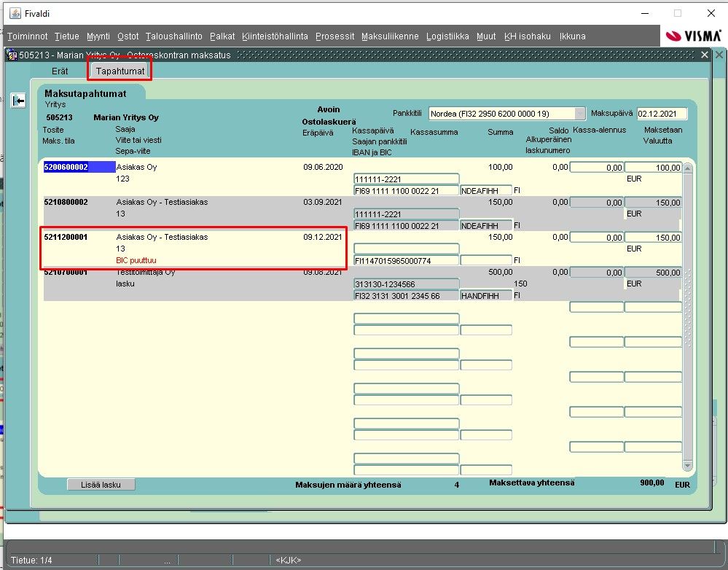Click the Maksupäivä date field 02.12.2021
Viewport: 728px width, 570px height.
(x=662, y=114)
